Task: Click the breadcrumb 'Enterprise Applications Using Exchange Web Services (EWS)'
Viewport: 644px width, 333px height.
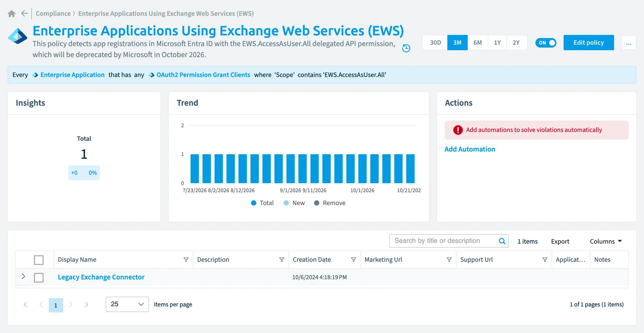Action: pos(166,14)
